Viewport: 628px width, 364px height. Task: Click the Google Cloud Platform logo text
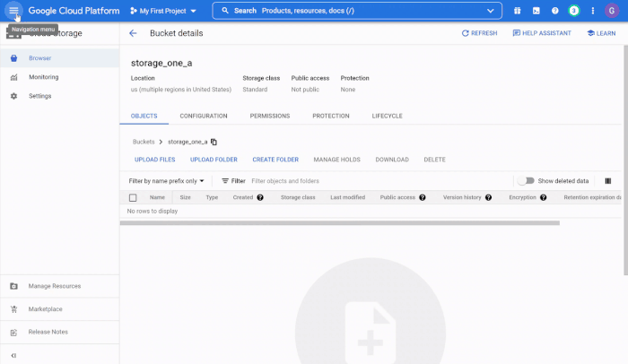[74, 11]
